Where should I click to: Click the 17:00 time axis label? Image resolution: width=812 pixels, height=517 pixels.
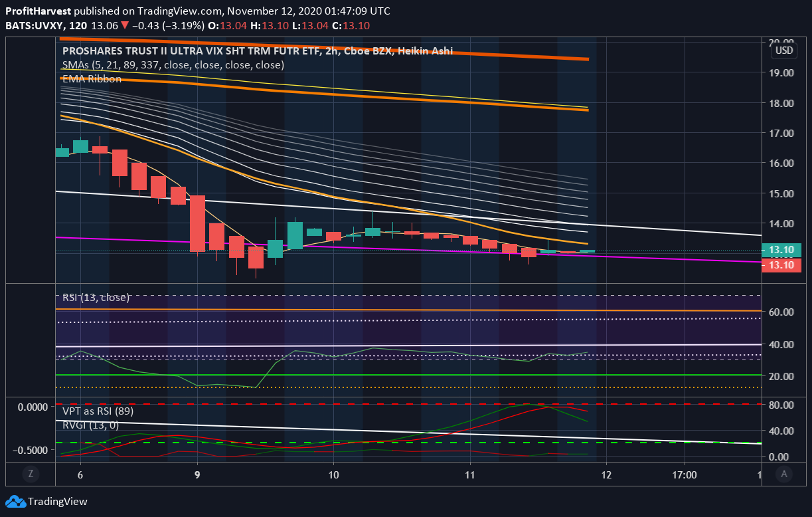685,474
